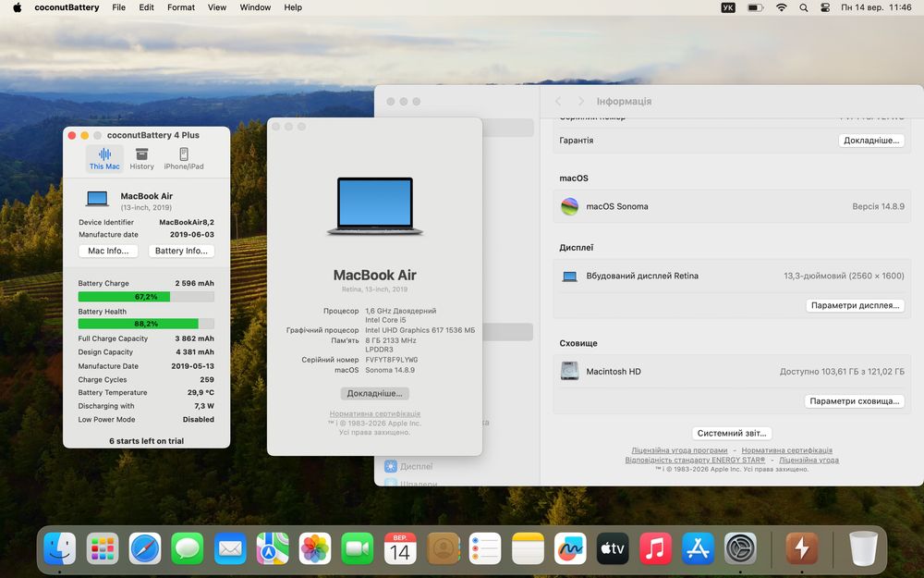This screenshot has width=924, height=578.
Task: Click the Wi-Fi status icon
Action: pos(782,7)
